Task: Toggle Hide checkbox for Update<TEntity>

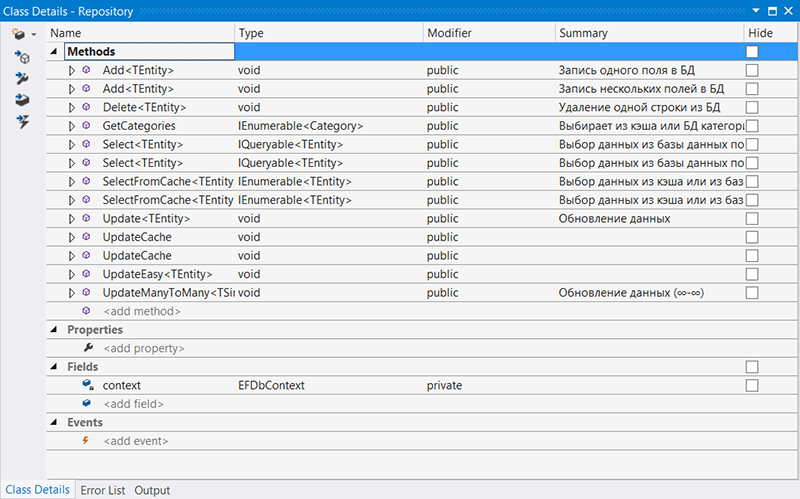Action: [x=752, y=218]
